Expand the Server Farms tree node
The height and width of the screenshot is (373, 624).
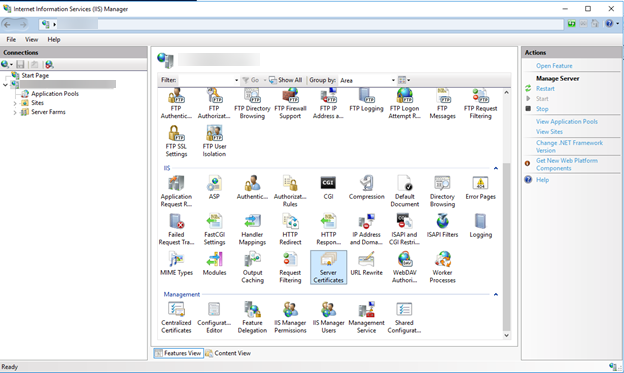pyautogui.click(x=15, y=113)
